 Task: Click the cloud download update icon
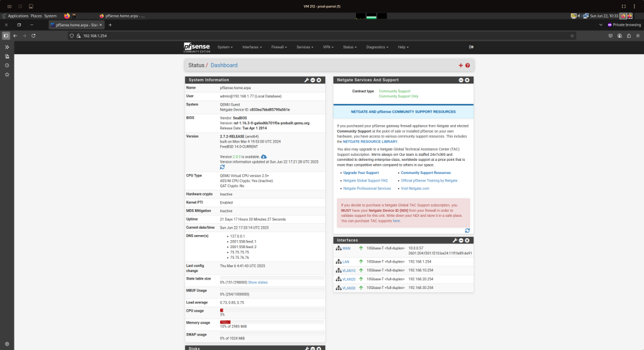[264, 156]
